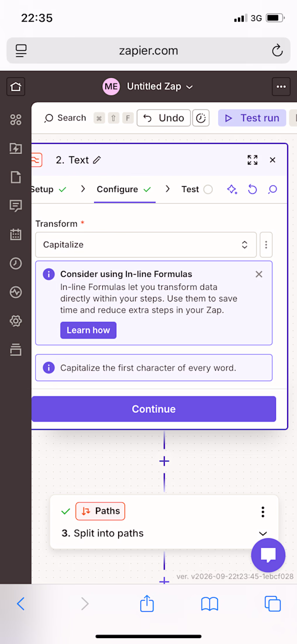Click the Continue button
This screenshot has width=297, height=644.
153,409
